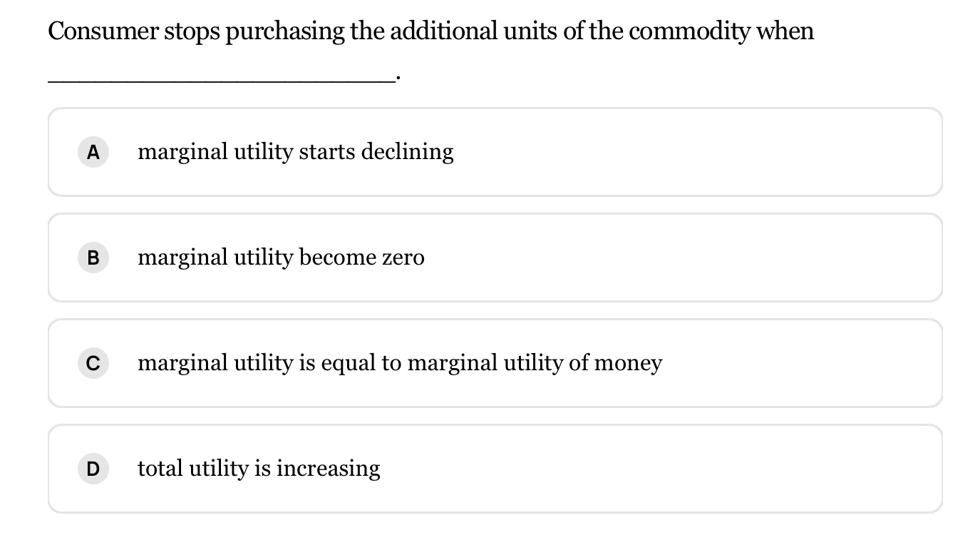Screen dimensions: 980x545
Task: Pick 'marginal utility is equal to marginal utility of money'
Action: pyautogui.click(x=399, y=363)
